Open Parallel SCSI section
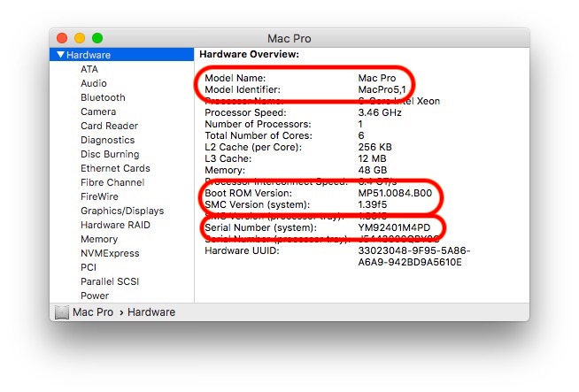Image resolution: width=579 pixels, height=392 pixels. coord(110,281)
